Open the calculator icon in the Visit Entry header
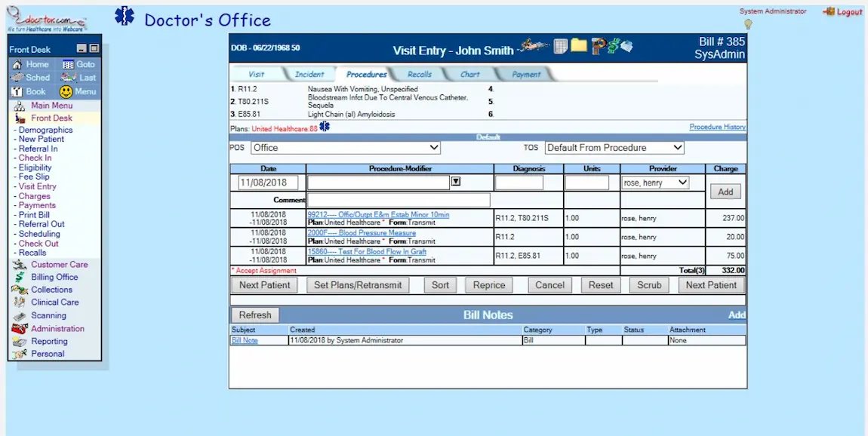Image resolution: width=868 pixels, height=436 pixels. pos(560,46)
